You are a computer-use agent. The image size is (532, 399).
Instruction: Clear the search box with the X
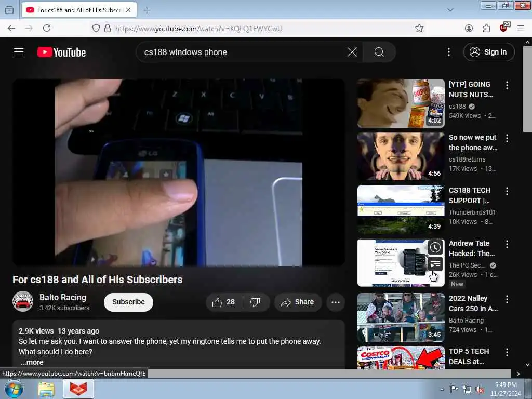[x=352, y=52]
